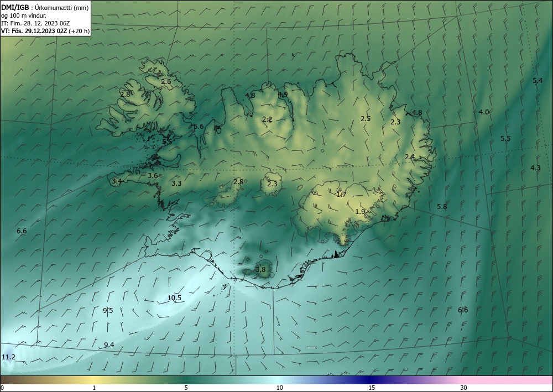553x392 pixels.
Task: Click the 5.6 value label
Action: click(x=199, y=126)
